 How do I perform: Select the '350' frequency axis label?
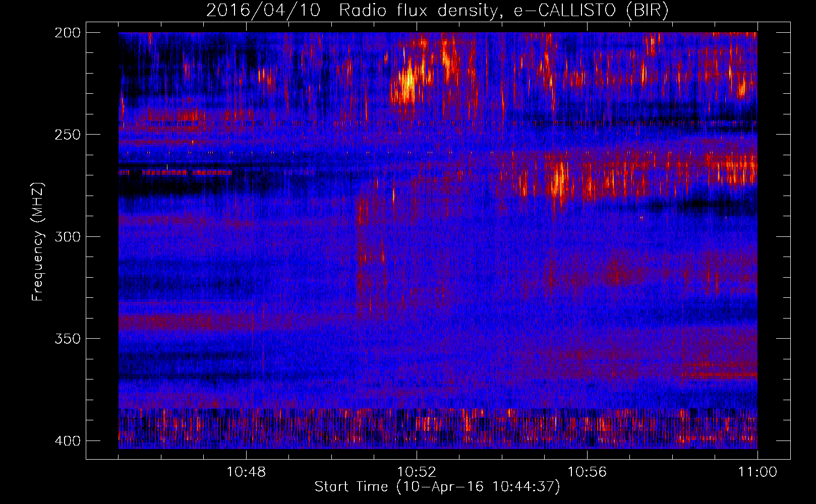click(x=67, y=339)
